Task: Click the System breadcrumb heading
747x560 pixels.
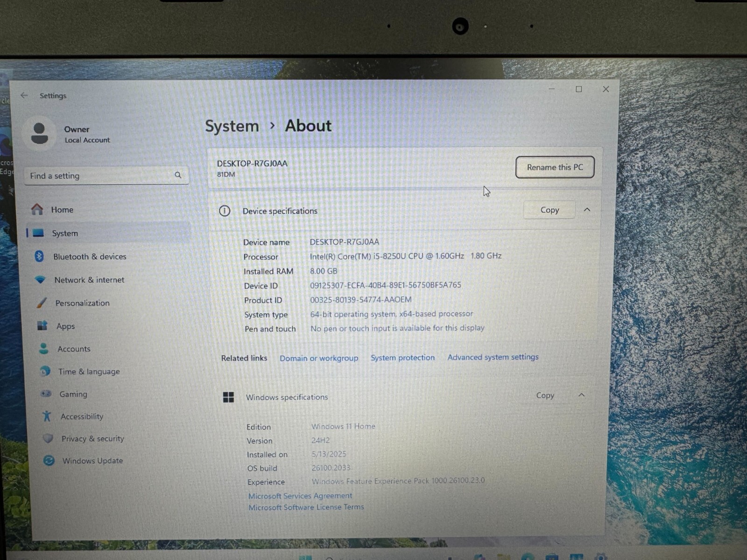Action: 232,126
